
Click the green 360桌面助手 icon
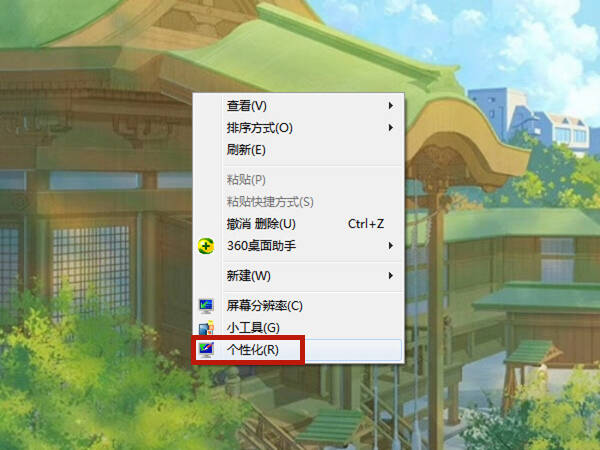206,246
